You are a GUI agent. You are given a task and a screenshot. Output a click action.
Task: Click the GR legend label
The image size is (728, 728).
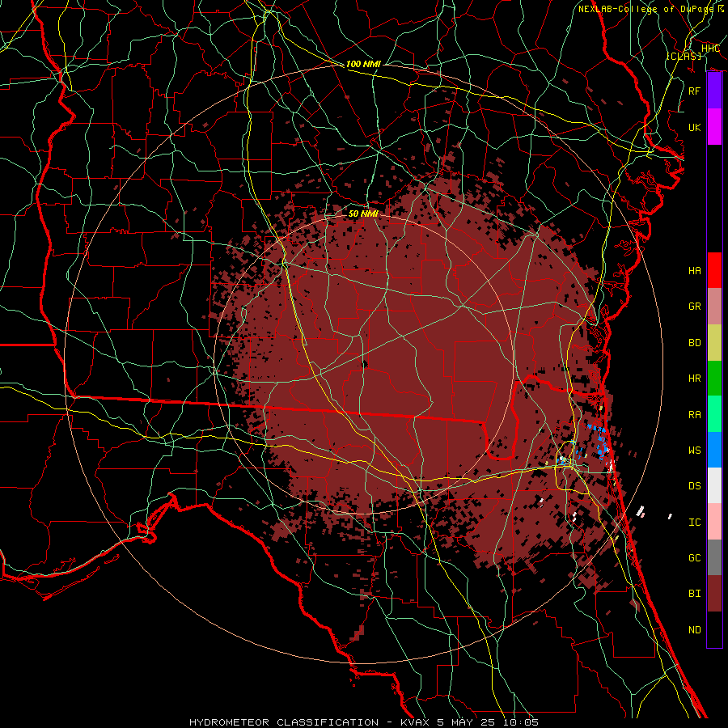695,307
